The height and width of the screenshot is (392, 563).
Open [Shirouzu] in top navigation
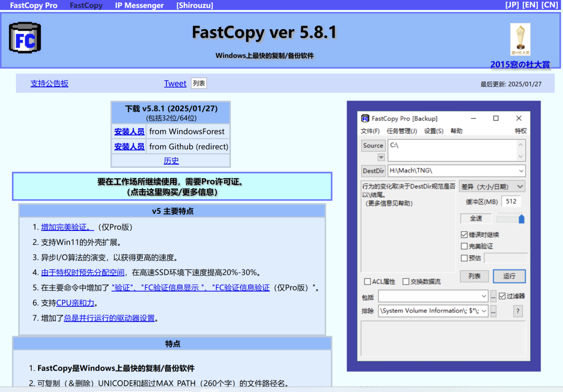(x=194, y=5)
